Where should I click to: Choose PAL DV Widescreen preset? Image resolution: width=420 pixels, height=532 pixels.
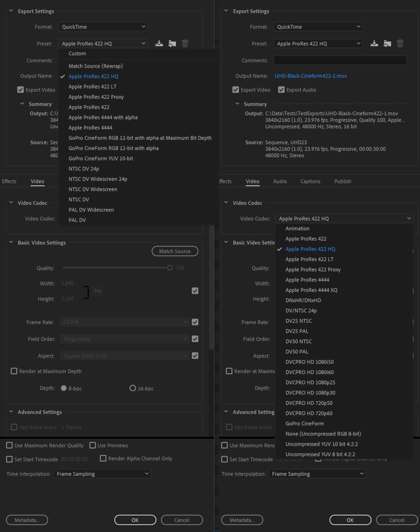pos(139,210)
